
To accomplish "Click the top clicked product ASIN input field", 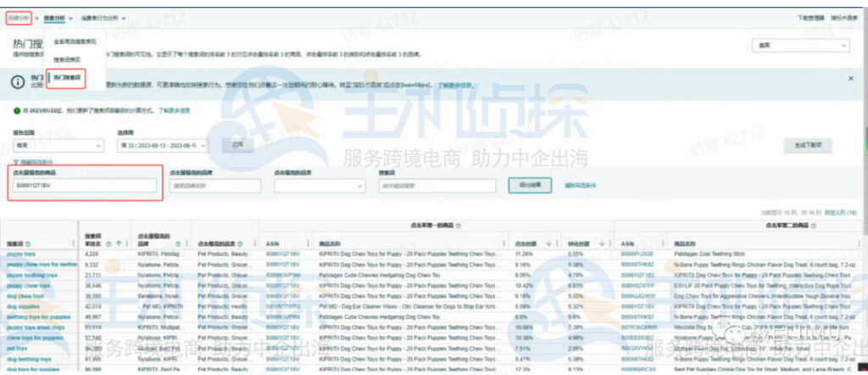I will [85, 186].
